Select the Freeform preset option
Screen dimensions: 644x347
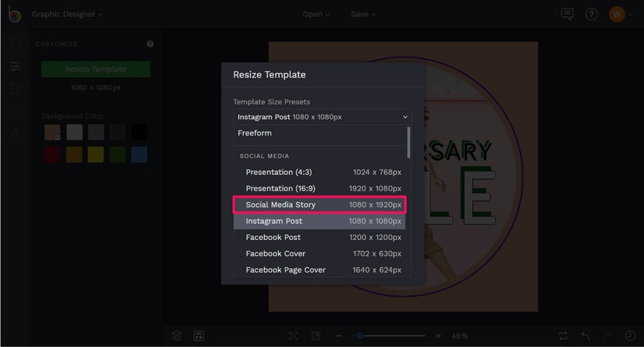click(x=320, y=133)
